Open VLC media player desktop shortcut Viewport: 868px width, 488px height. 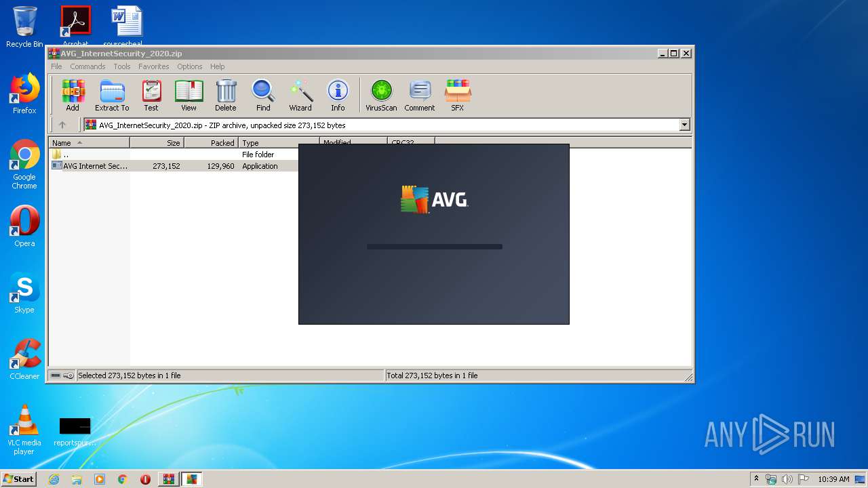coord(24,430)
